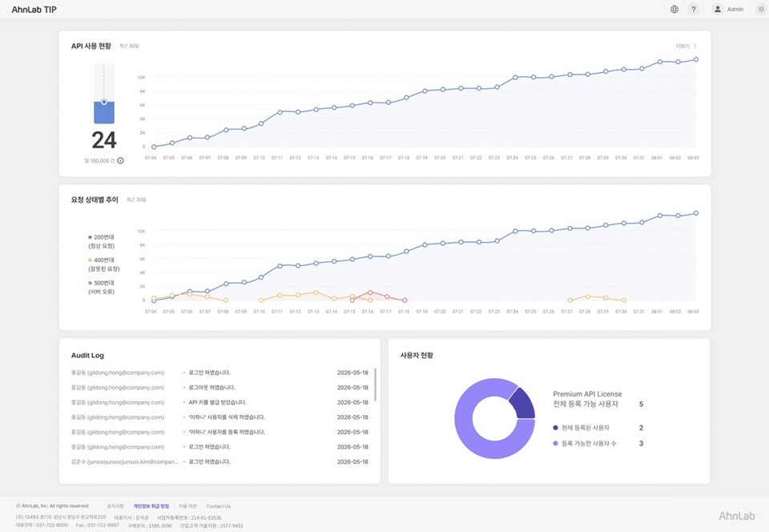Open the globe language selector icon
Image resolution: width=769 pixels, height=532 pixels.
pyautogui.click(x=674, y=10)
